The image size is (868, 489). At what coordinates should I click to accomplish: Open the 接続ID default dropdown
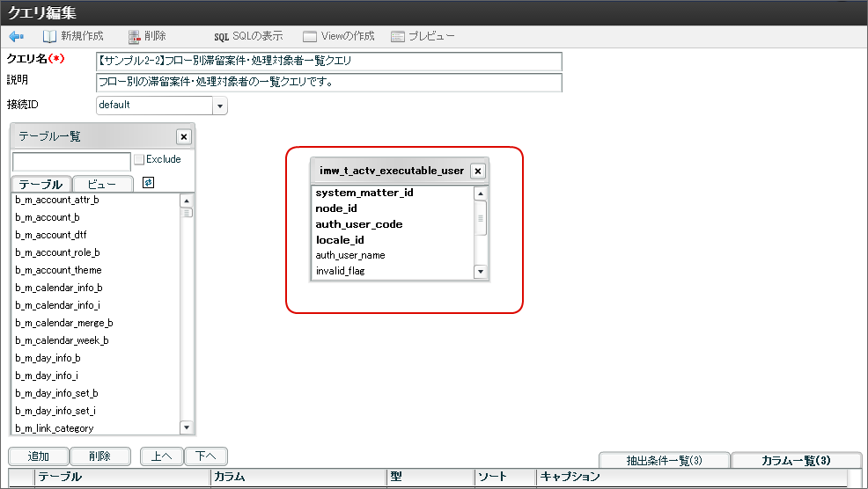click(220, 106)
